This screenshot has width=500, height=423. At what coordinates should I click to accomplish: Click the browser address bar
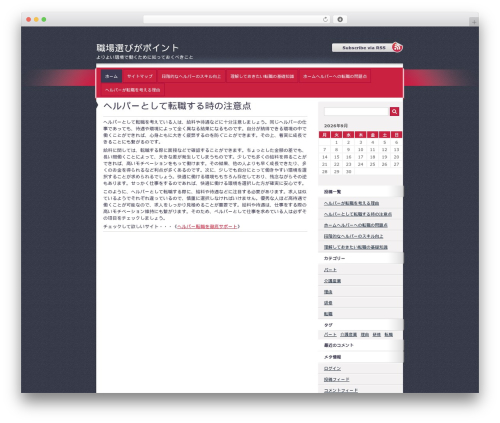point(237,19)
